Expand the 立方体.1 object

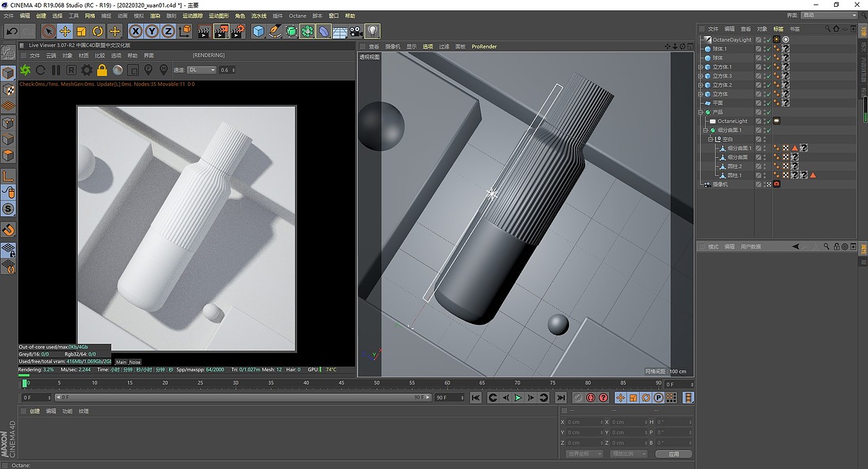coord(701,67)
